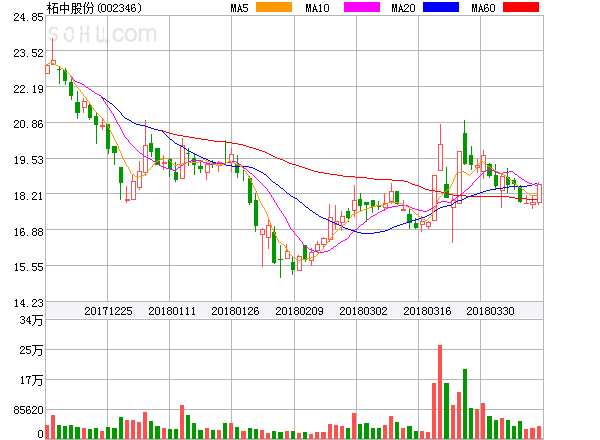Click the 20180111 date label

tap(172, 311)
